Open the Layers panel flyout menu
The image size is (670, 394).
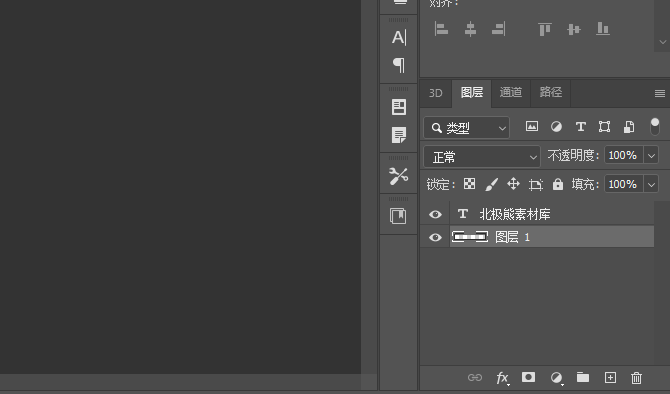(x=660, y=93)
